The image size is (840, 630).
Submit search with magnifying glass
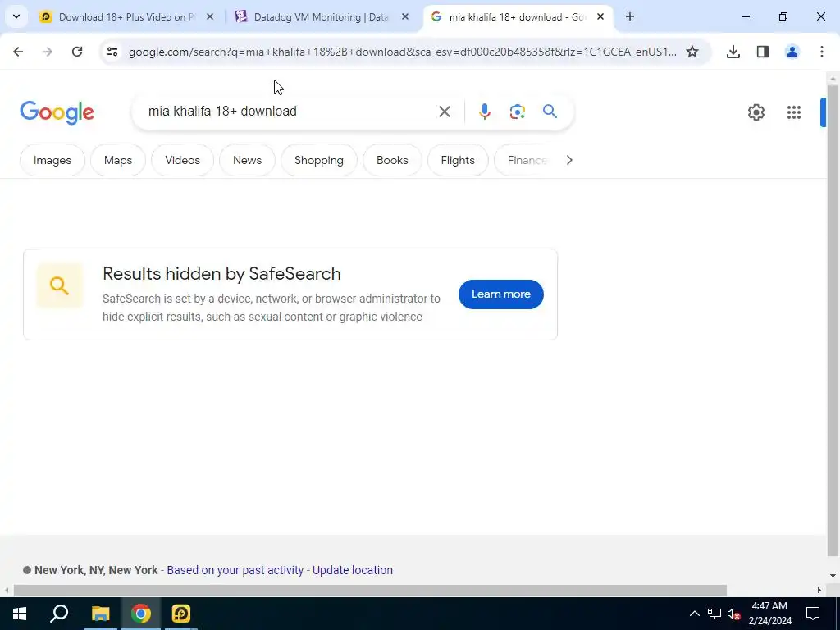pos(550,112)
